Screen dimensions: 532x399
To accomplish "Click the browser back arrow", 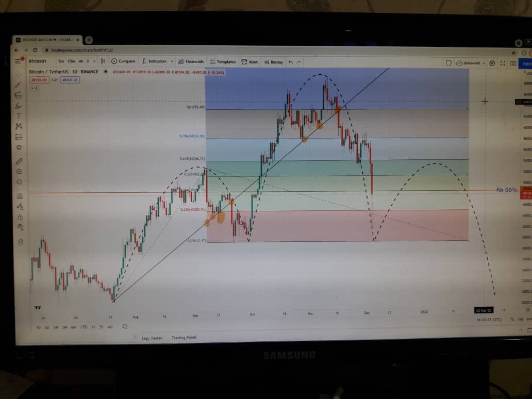I will [x=16, y=50].
